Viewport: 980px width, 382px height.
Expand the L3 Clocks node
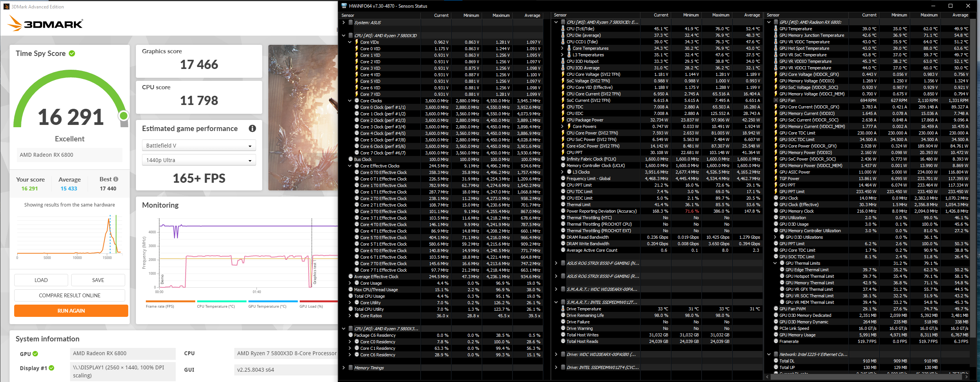pyautogui.click(x=562, y=172)
